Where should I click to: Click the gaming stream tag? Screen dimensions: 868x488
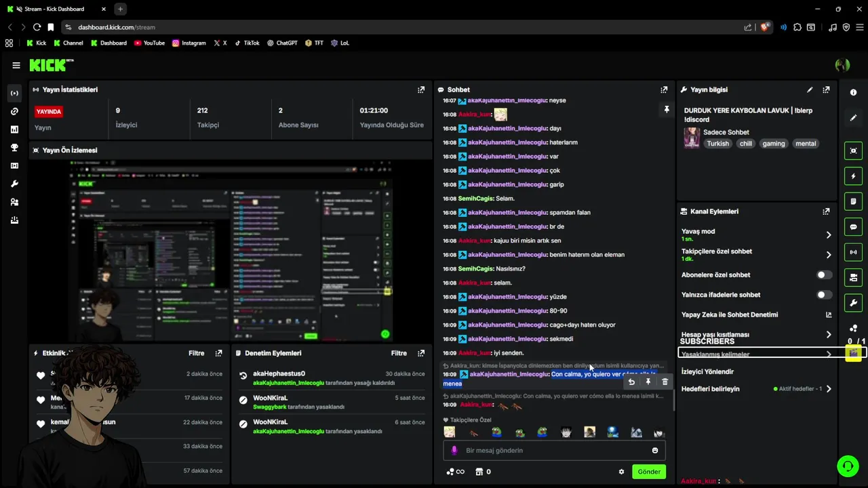coord(773,144)
